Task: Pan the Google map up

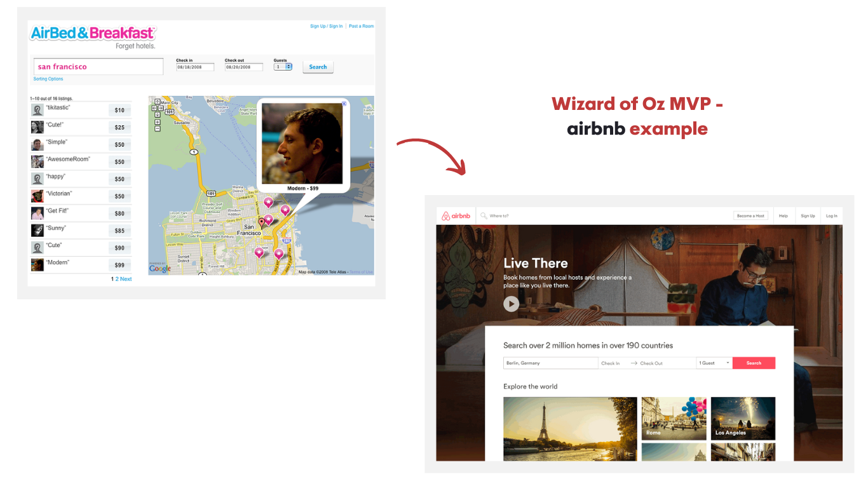Action: point(157,102)
